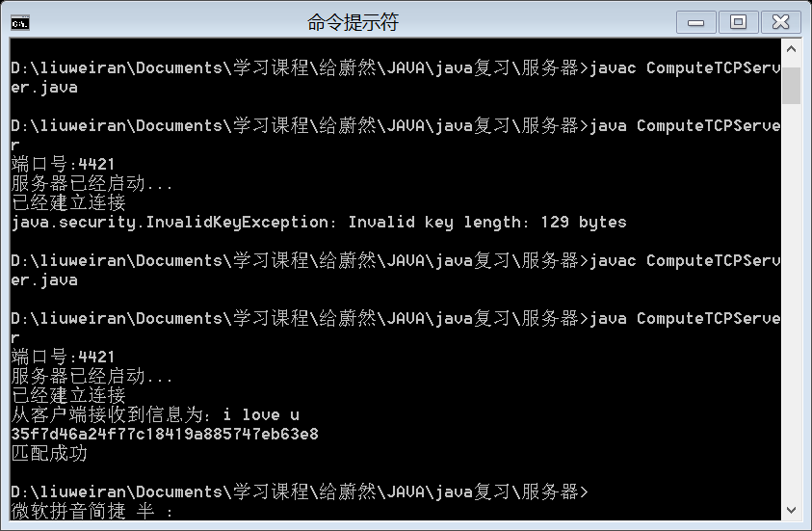Click the first 端口号:4421 line
Viewport: 812px width, 531px height.
(x=63, y=164)
